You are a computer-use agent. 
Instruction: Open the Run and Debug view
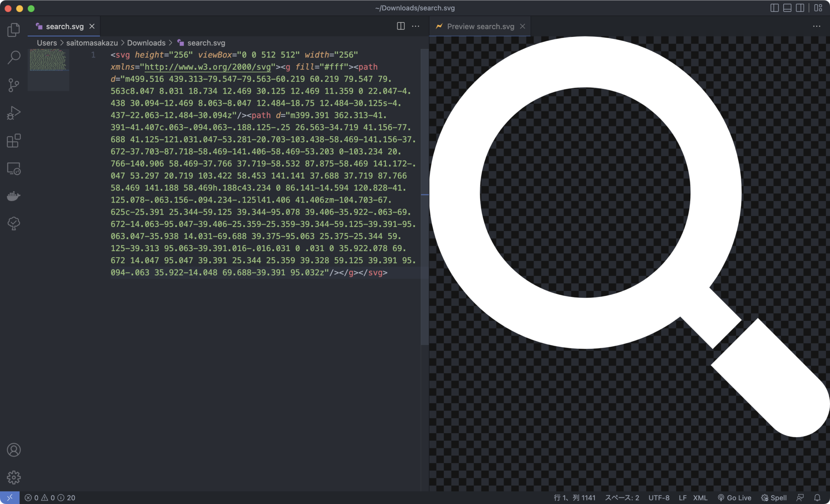13,113
